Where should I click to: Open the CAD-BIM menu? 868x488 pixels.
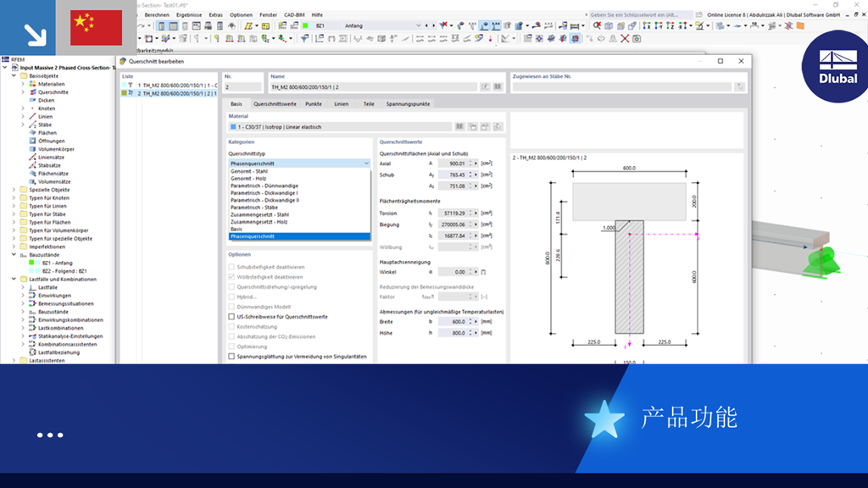coord(294,15)
